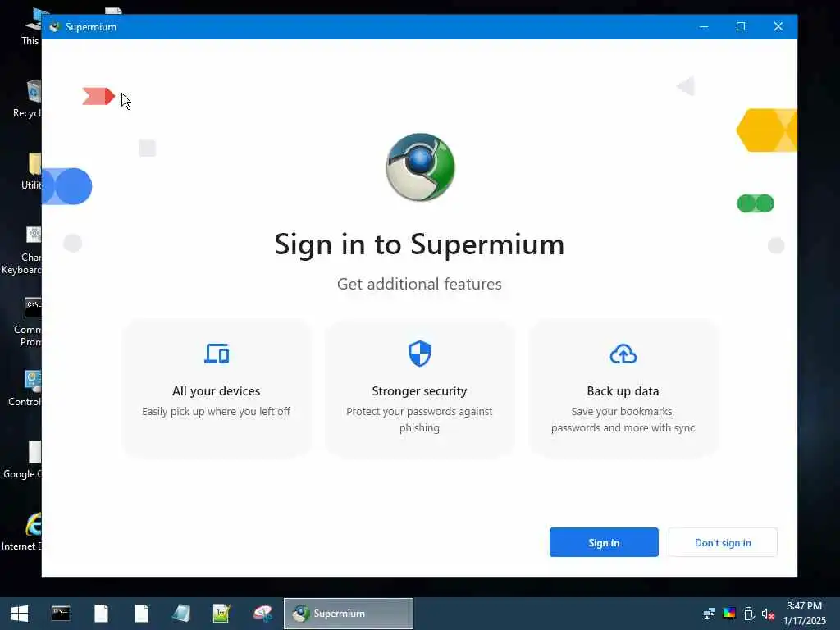This screenshot has width=840, height=630.
Task: Click the first blank document taskbar icon
Action: [101, 614]
